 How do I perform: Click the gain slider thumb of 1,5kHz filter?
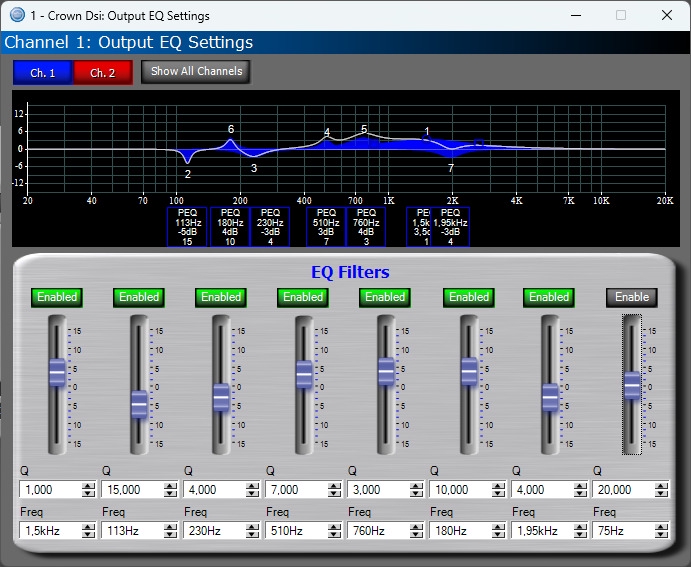tap(57, 373)
